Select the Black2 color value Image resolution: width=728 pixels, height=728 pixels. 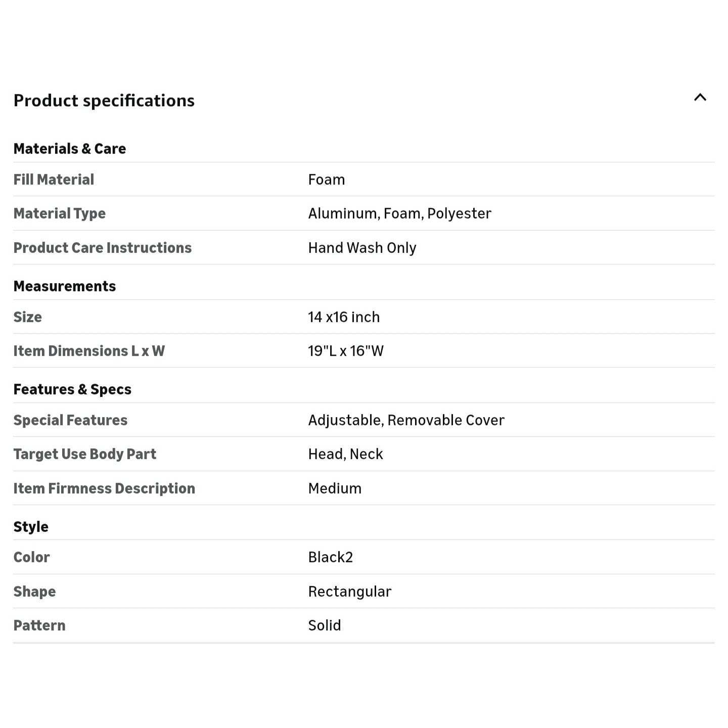pyautogui.click(x=331, y=557)
